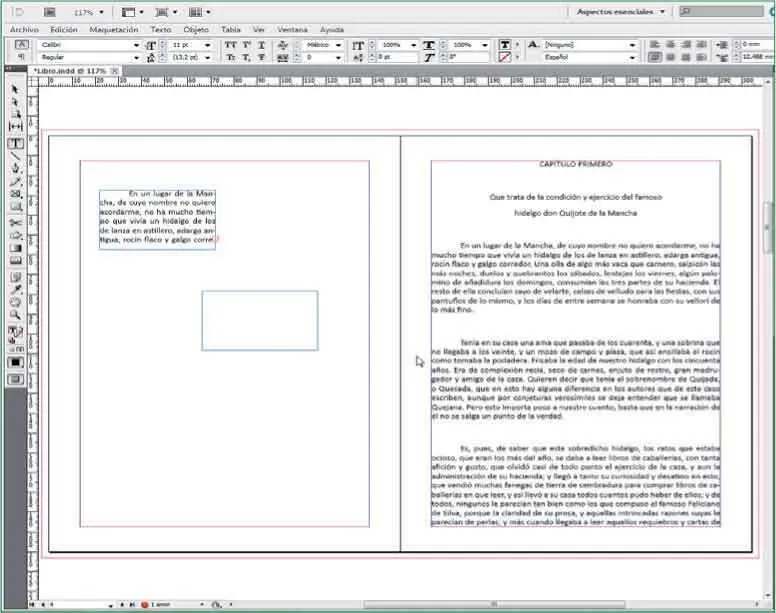Screen dimensions: 776x613
Task: Apply All Caps formatting
Action: (231, 45)
